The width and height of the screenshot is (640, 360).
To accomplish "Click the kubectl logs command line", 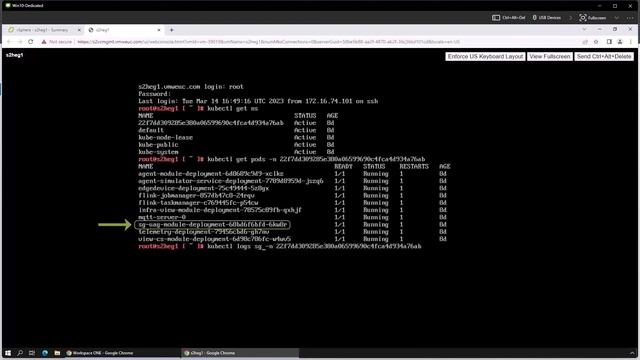I will 280,247.
